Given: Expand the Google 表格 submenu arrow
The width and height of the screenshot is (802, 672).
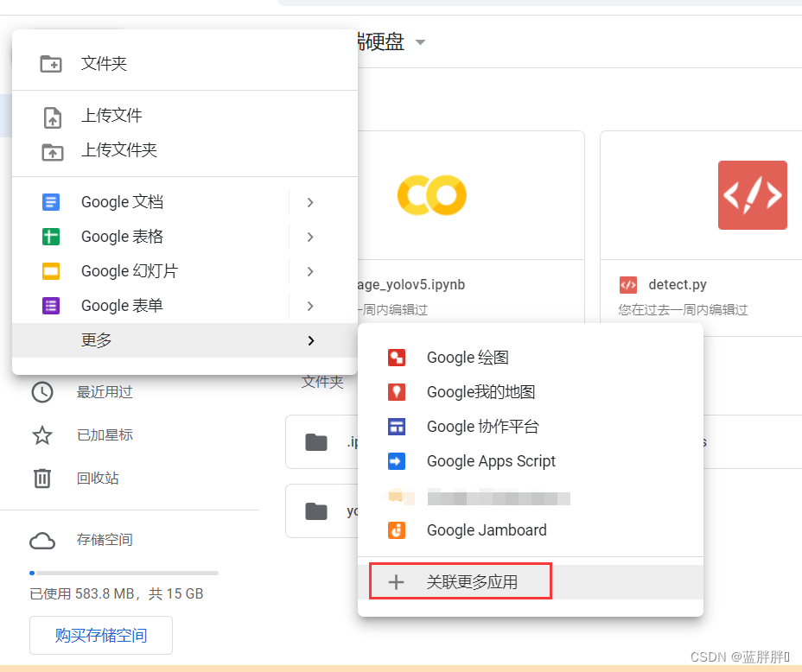Looking at the screenshot, I should 310,237.
